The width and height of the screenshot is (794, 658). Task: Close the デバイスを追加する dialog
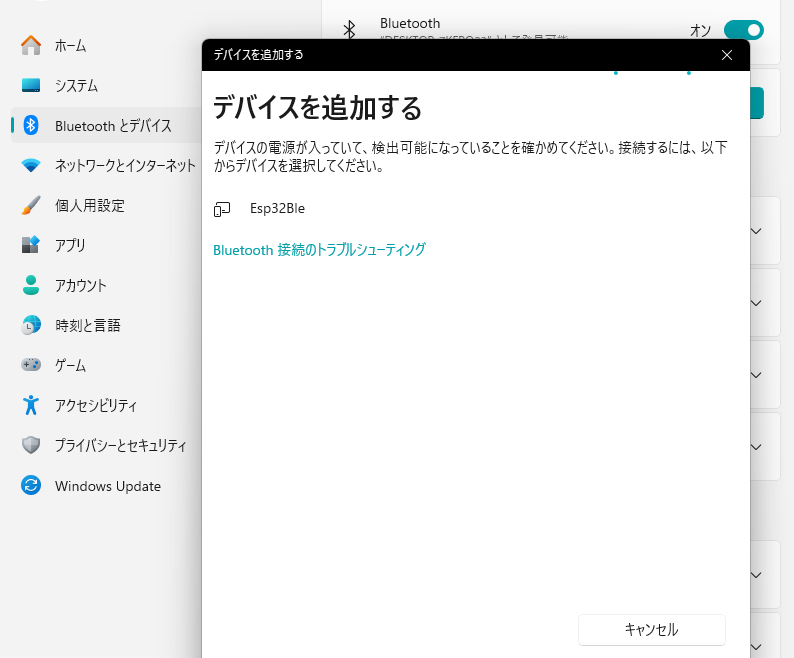tap(727, 55)
